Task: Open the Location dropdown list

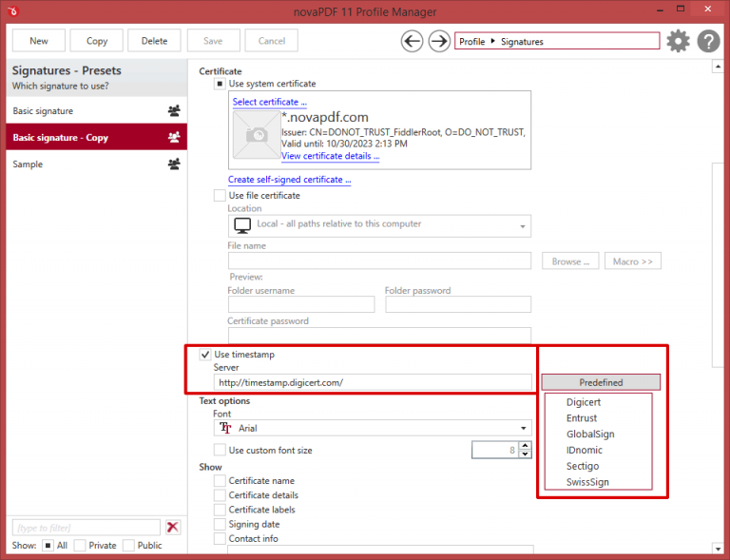Action: pos(522,225)
